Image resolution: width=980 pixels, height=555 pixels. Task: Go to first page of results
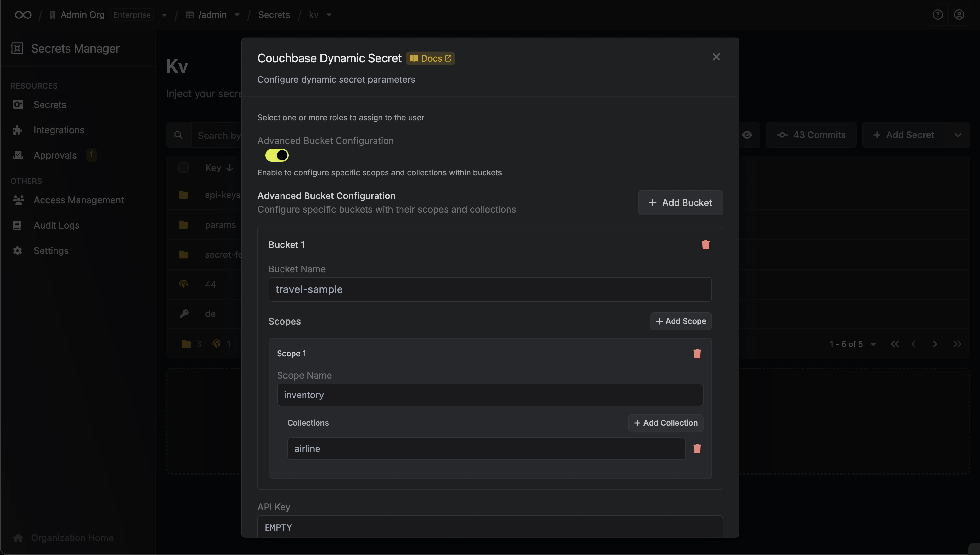pos(895,344)
